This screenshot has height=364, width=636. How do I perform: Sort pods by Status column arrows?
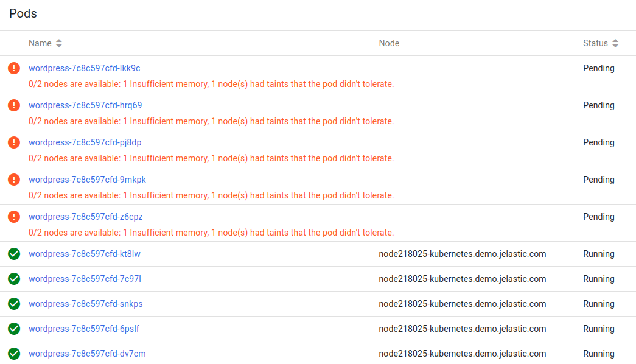(615, 43)
